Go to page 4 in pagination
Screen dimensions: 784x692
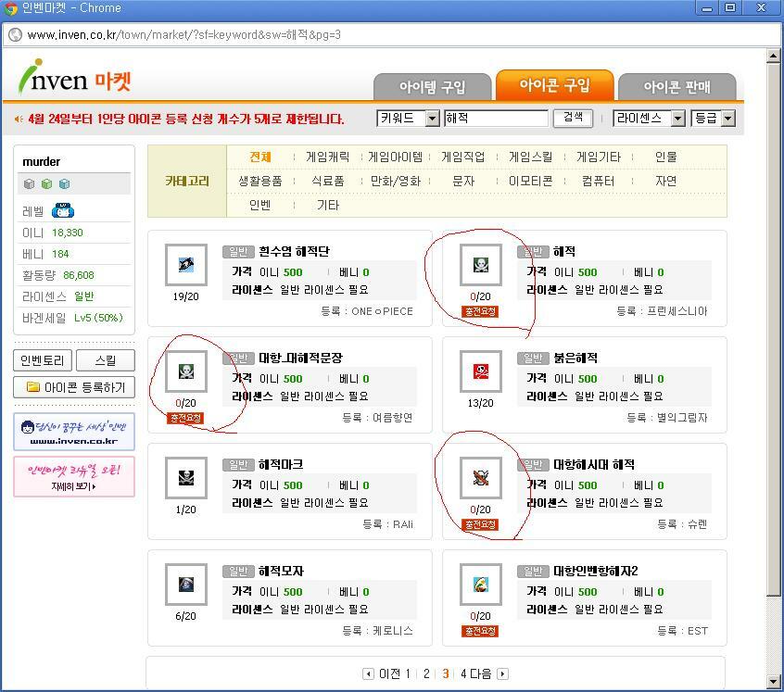point(464,673)
